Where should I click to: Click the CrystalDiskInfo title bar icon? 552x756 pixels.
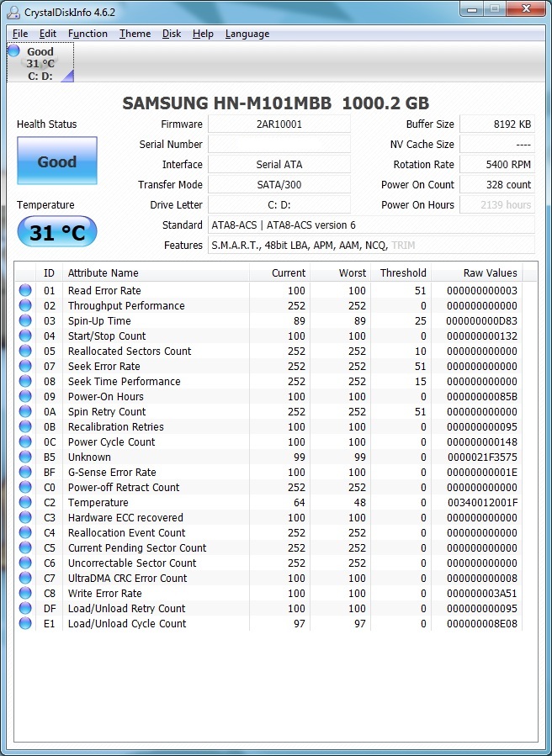point(14,12)
